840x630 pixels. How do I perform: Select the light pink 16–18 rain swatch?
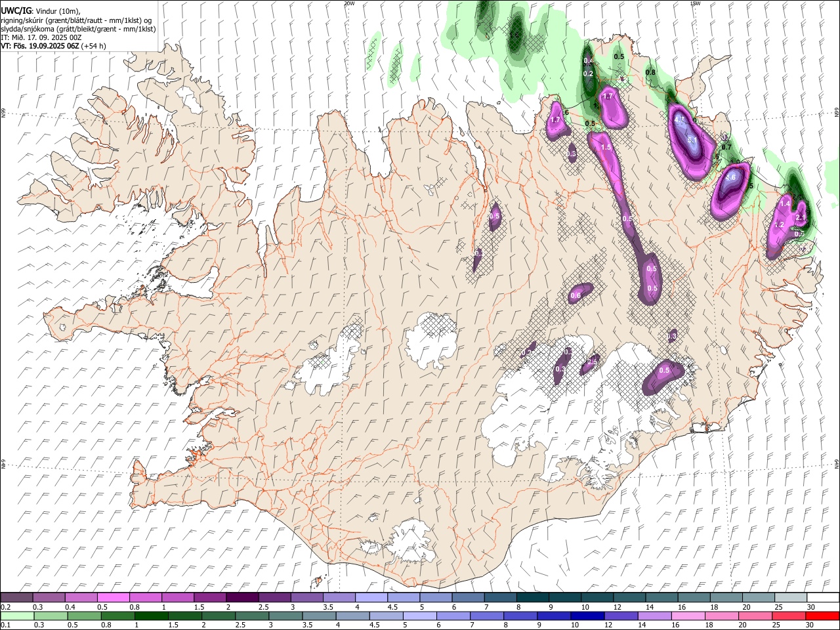coord(688,616)
